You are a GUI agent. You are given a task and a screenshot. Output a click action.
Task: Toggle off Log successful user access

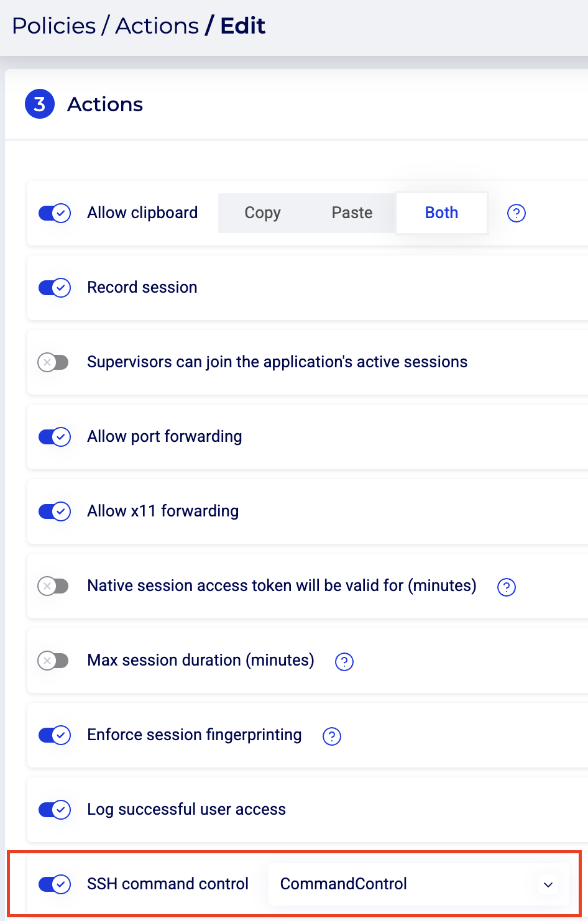click(x=55, y=810)
